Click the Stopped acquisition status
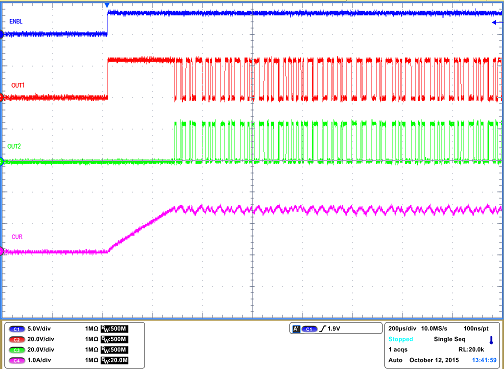Screen dimensions: 504x369 click(401, 339)
